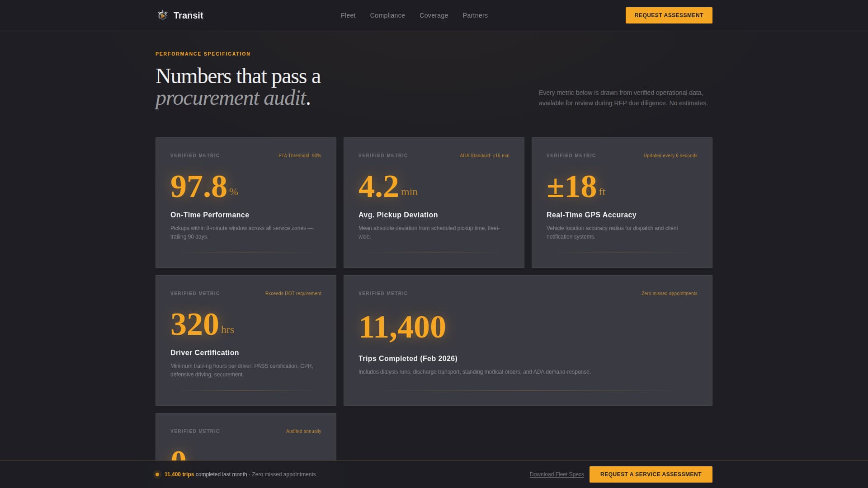Click 'Verified Metric' label in Trips Completed card
This screenshot has height=488, width=868.
pyautogui.click(x=383, y=293)
